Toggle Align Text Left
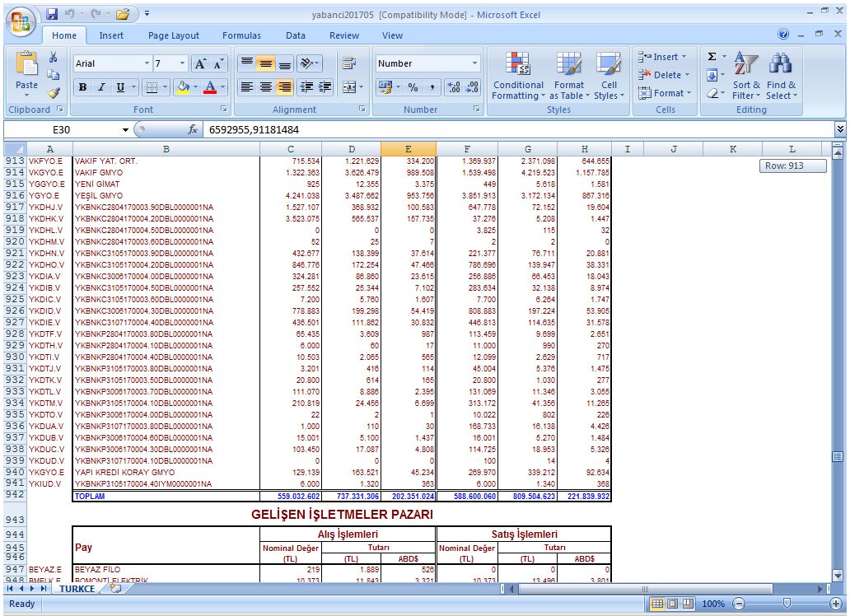 pos(246,87)
